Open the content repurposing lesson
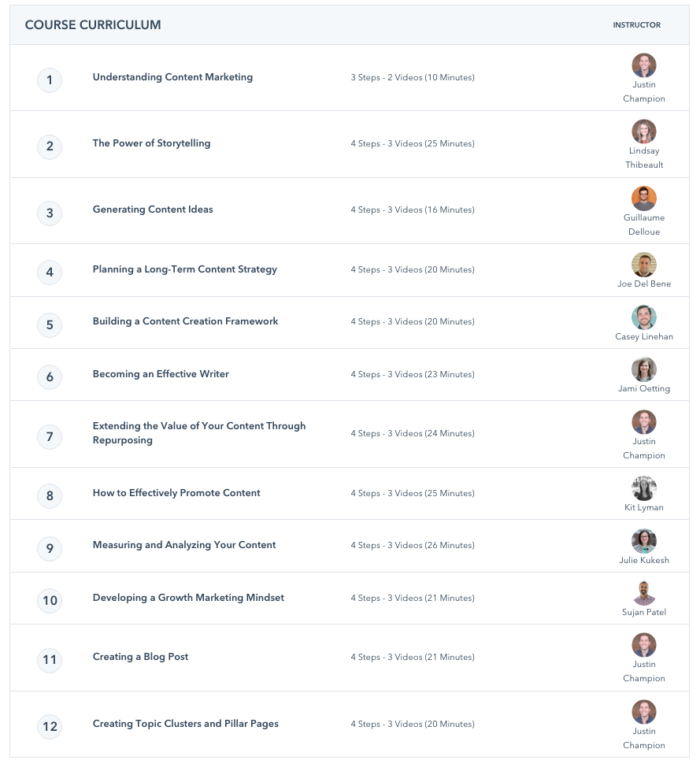Screen dimensions: 700x760 (198, 433)
